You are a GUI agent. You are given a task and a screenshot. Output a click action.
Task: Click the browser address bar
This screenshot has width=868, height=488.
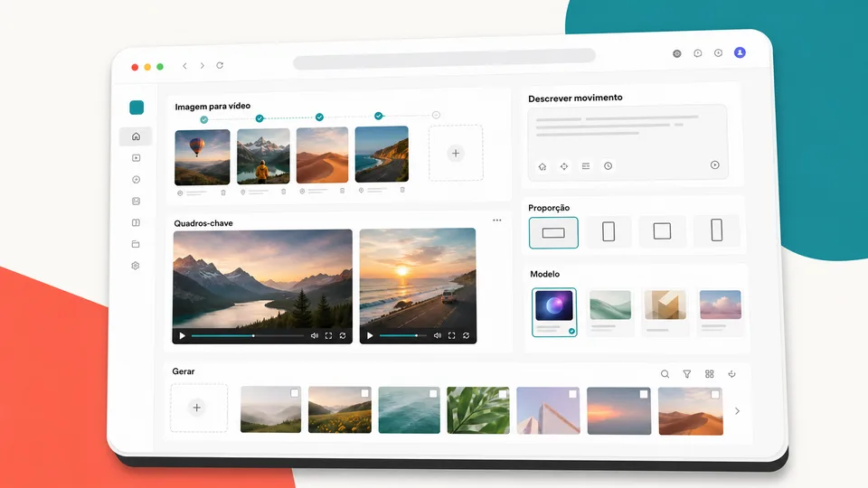[x=445, y=59]
